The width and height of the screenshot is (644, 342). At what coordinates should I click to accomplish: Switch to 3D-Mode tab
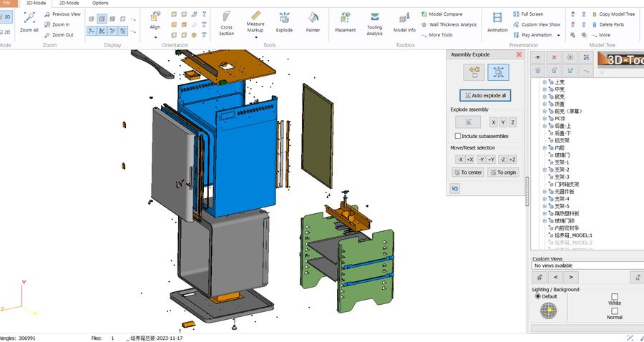(x=36, y=3)
